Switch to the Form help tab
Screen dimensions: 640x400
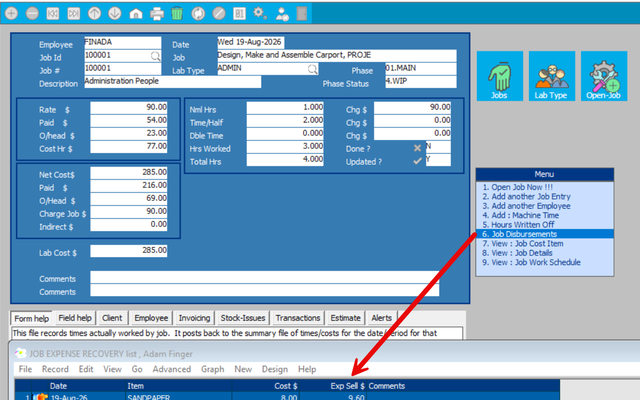pyautogui.click(x=31, y=318)
